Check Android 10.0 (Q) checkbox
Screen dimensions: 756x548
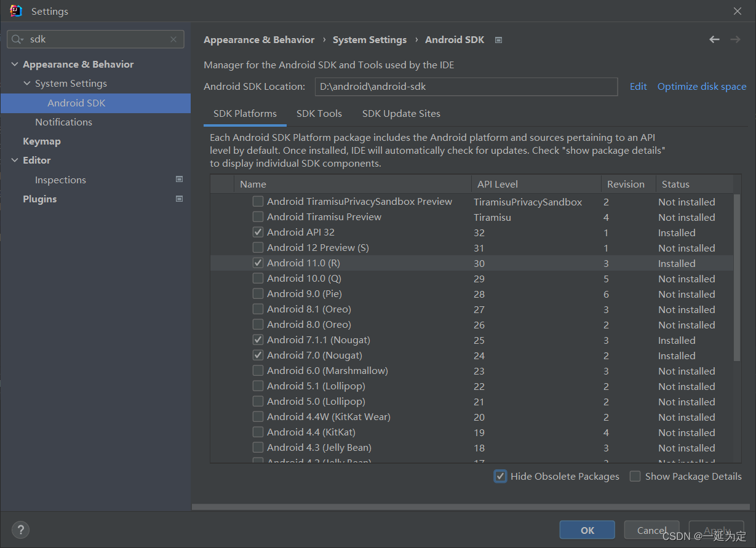coord(258,278)
